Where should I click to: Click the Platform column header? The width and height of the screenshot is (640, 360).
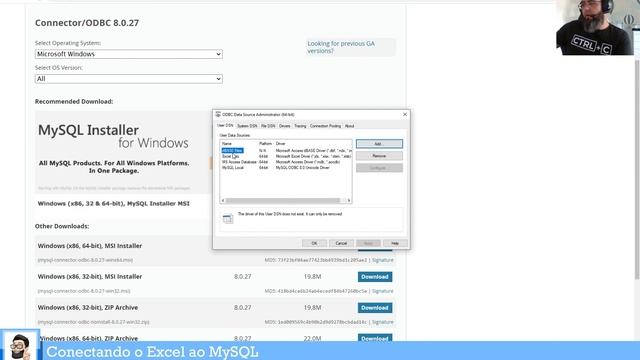(x=265, y=144)
